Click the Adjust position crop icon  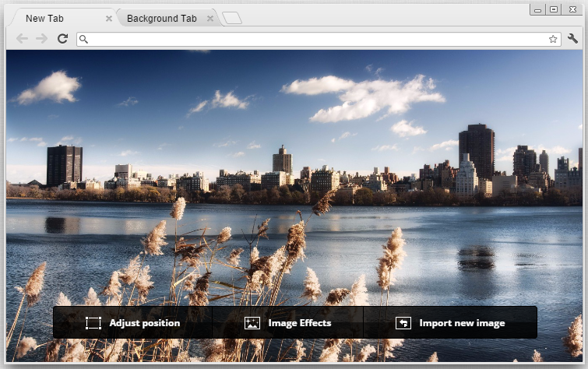tap(93, 323)
